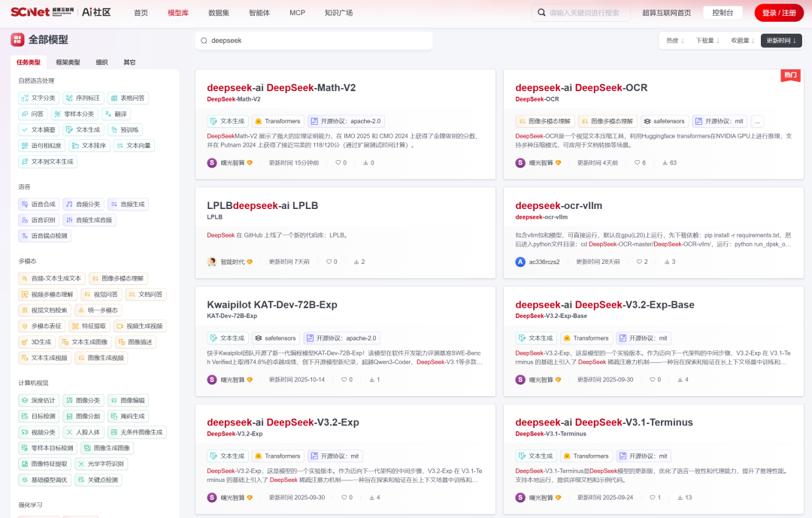Open Kwaipilot KAT-Dev-72B-Exp model title
Image resolution: width=812 pixels, height=518 pixels.
tap(272, 304)
